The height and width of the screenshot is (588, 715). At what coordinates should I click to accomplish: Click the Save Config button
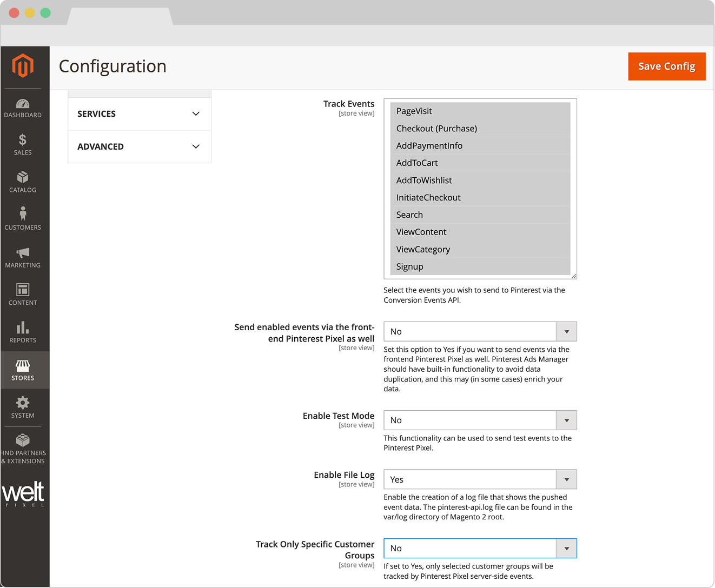(x=666, y=66)
